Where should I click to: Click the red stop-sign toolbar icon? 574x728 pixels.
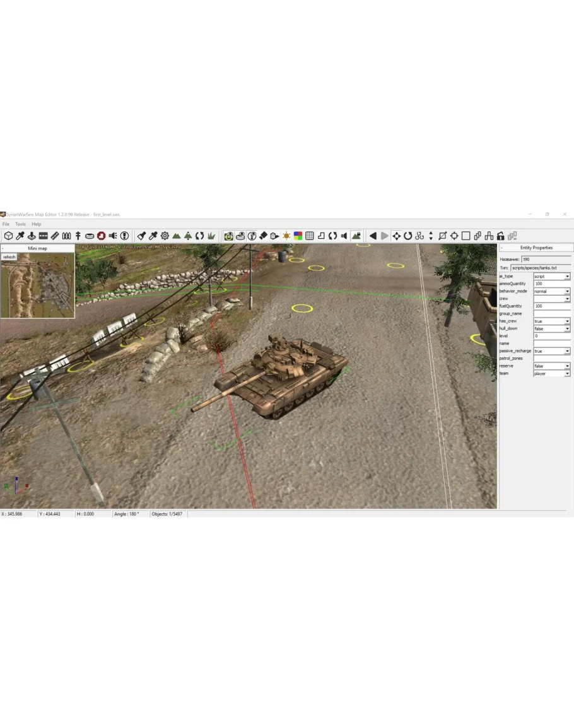101,236
